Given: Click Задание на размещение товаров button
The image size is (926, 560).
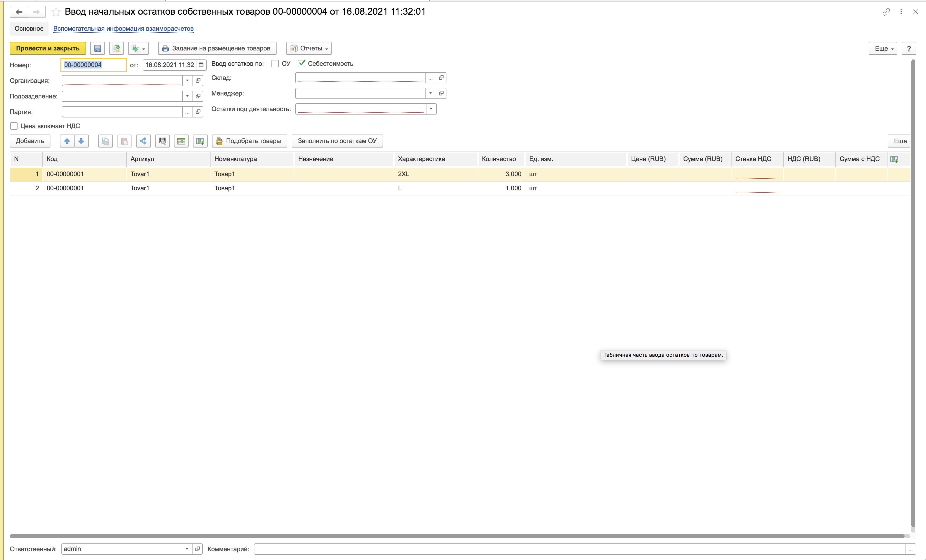Looking at the screenshot, I should [217, 48].
